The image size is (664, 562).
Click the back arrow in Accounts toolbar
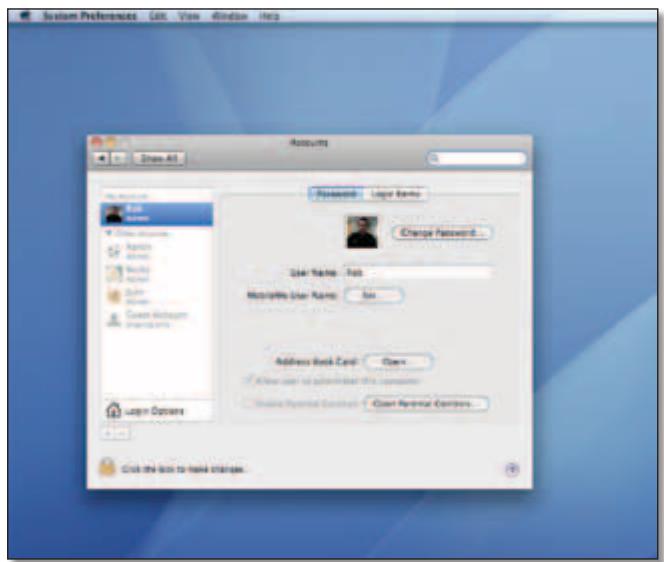pos(102,158)
